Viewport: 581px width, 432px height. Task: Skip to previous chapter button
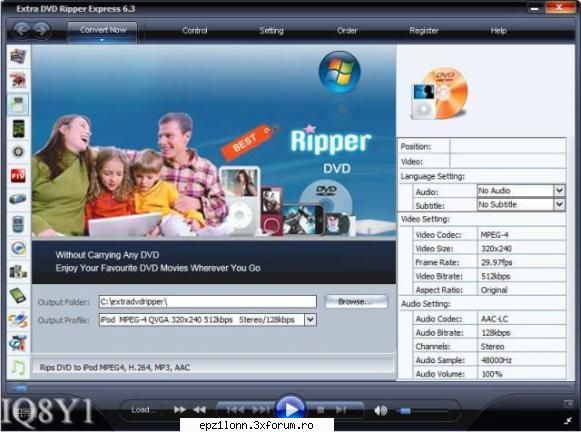pos(235,410)
